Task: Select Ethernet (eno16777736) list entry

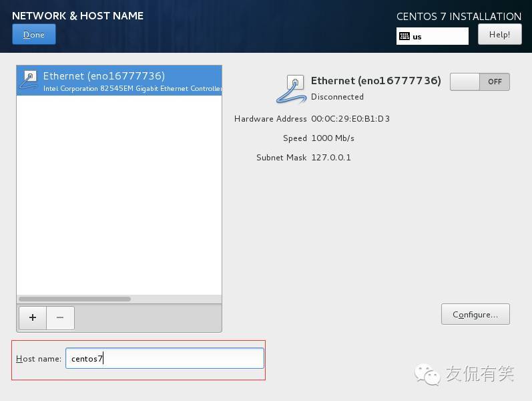Action: 119,81
